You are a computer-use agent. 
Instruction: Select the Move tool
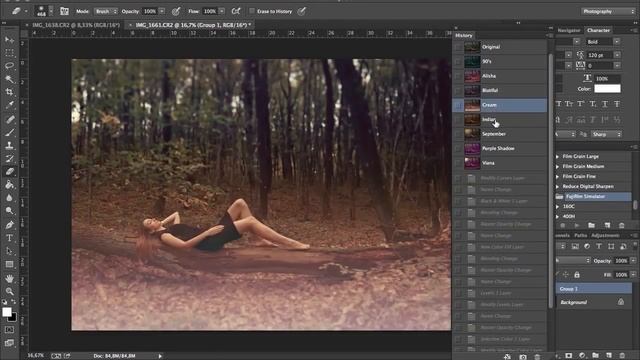[x=9, y=40]
